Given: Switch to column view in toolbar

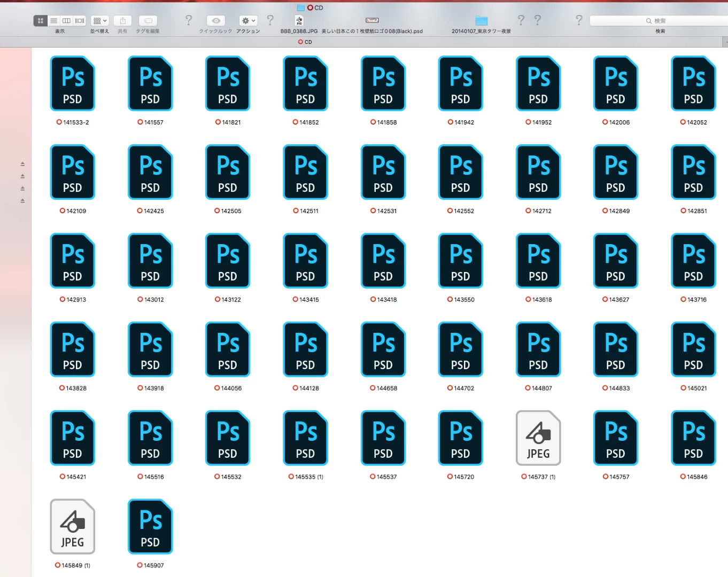Looking at the screenshot, I should [x=67, y=21].
